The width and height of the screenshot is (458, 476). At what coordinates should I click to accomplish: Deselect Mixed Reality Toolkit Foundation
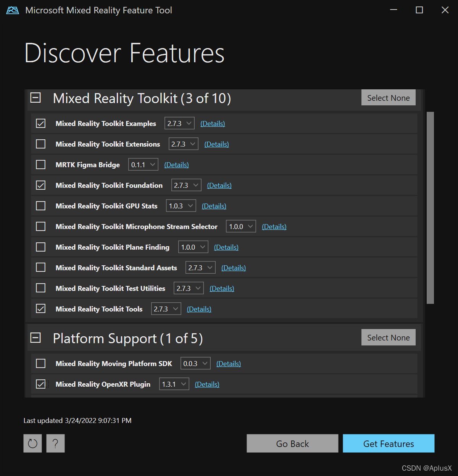click(x=40, y=185)
